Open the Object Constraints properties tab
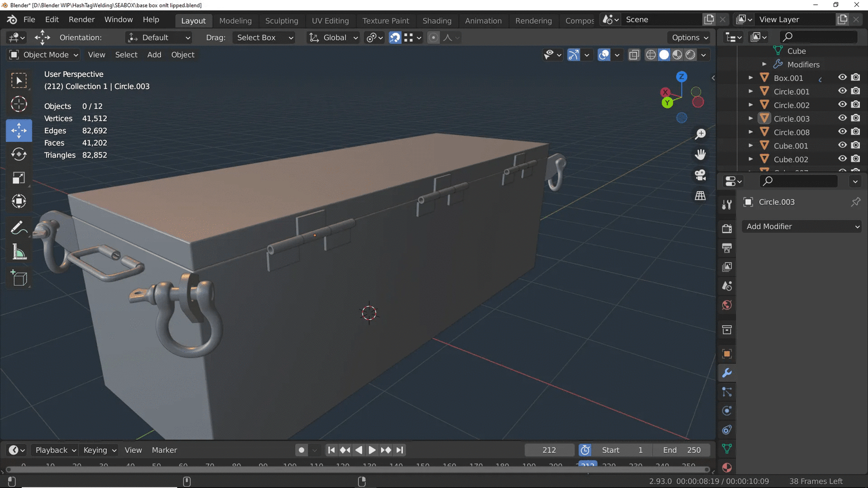Image resolution: width=868 pixels, height=488 pixels. coord(727,430)
